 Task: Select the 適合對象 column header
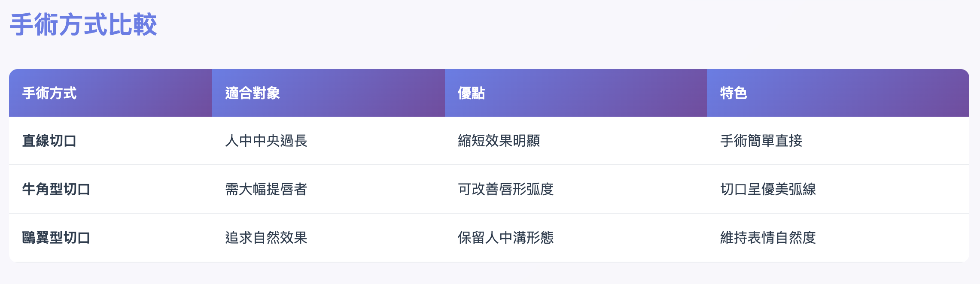[253, 93]
